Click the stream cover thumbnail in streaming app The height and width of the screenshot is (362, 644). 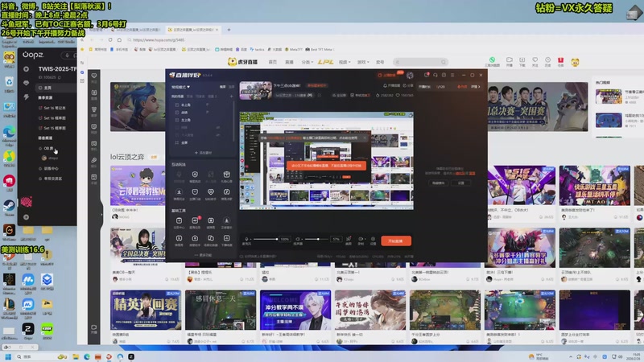point(255,90)
